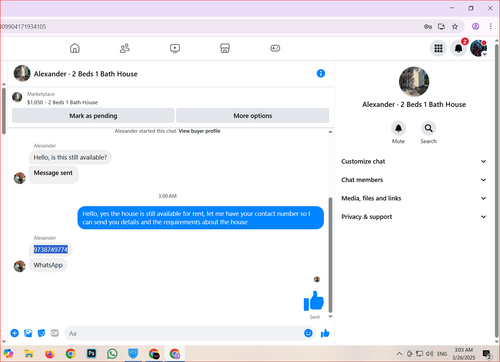
Task: Open the Marketplace storefront icon
Action: tap(225, 48)
